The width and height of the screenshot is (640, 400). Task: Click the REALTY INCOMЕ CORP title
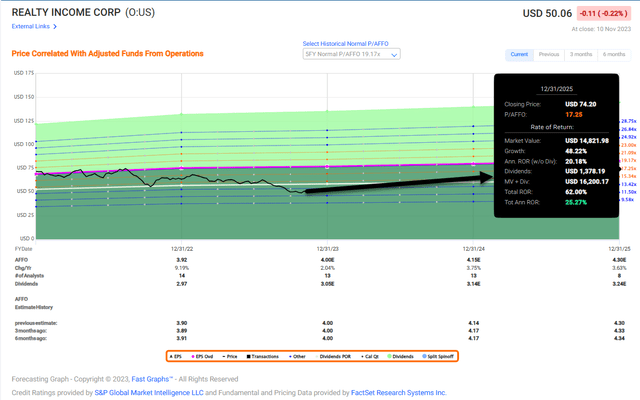pos(66,13)
